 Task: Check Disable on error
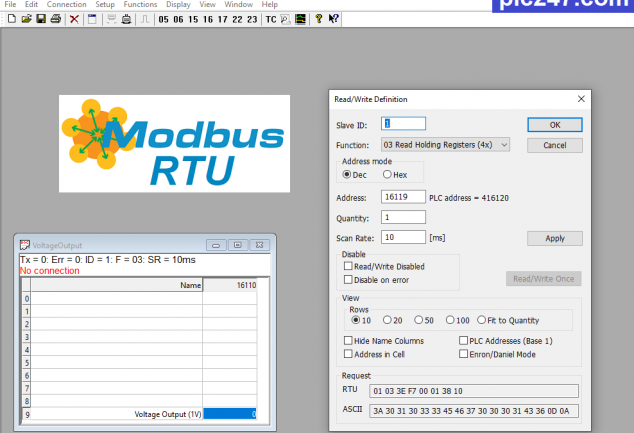(x=348, y=279)
